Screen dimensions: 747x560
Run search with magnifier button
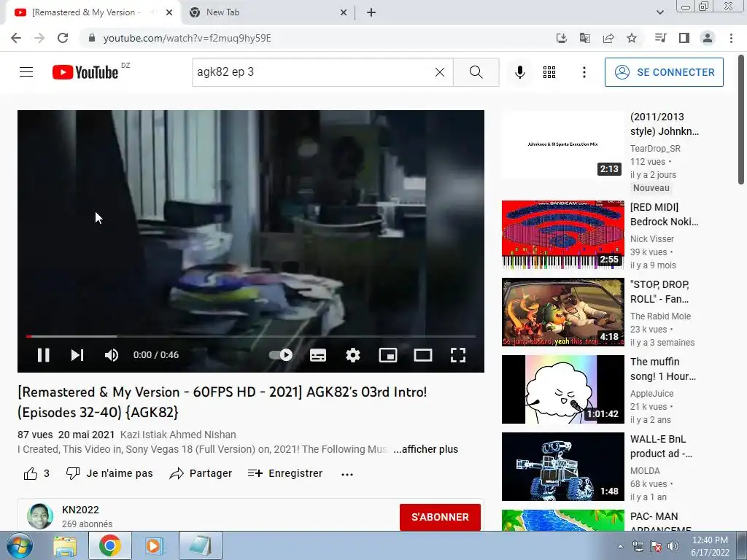click(476, 72)
